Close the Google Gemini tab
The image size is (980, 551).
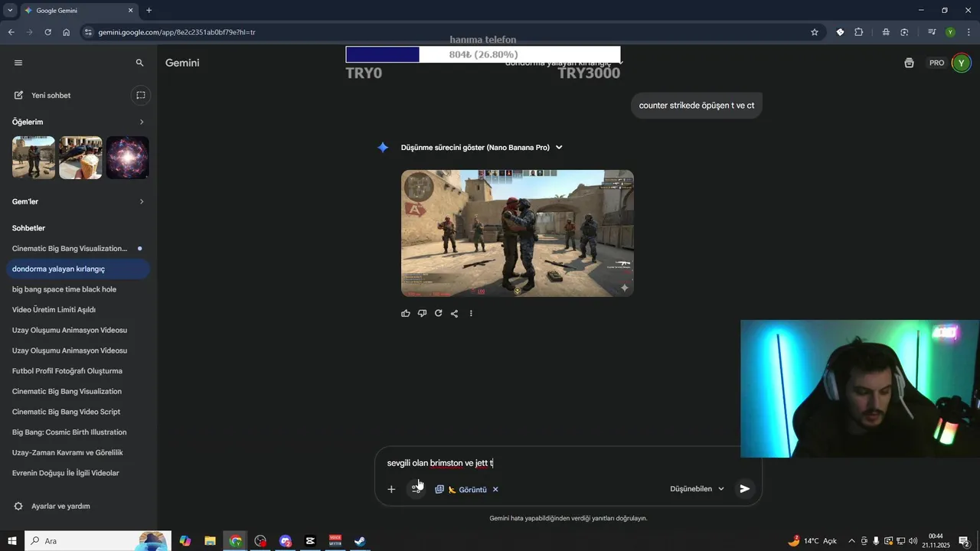tap(130, 11)
